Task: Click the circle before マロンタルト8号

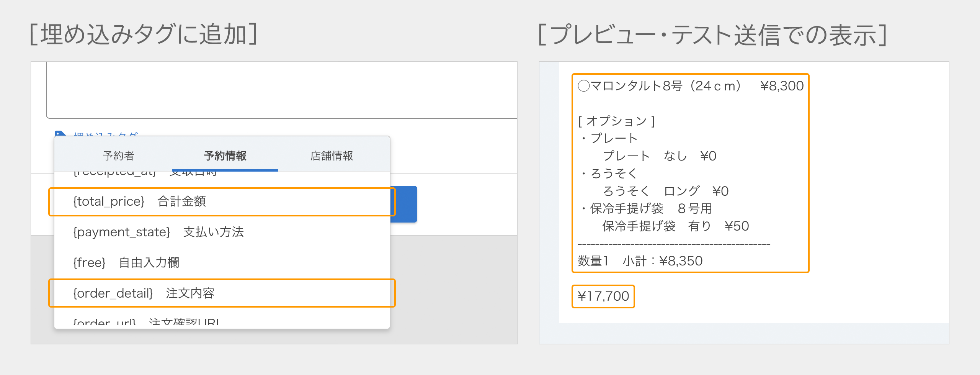Action: 584,86
